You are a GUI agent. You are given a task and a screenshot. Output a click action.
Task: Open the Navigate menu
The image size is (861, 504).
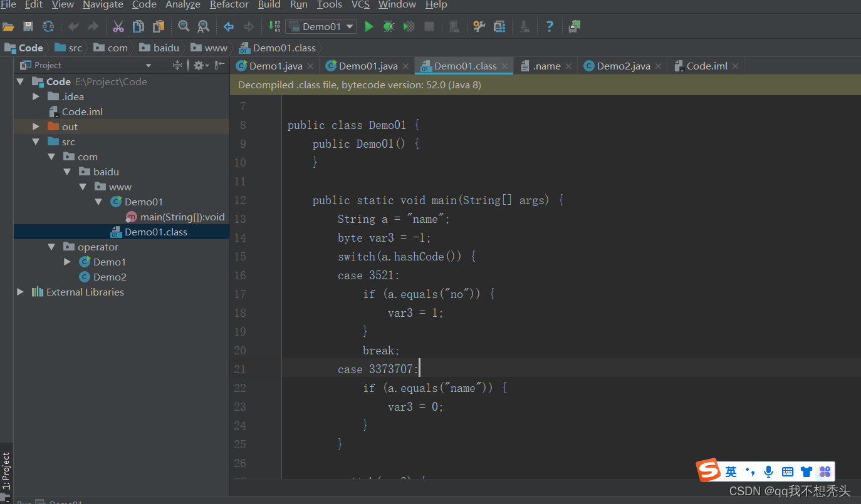point(103,5)
